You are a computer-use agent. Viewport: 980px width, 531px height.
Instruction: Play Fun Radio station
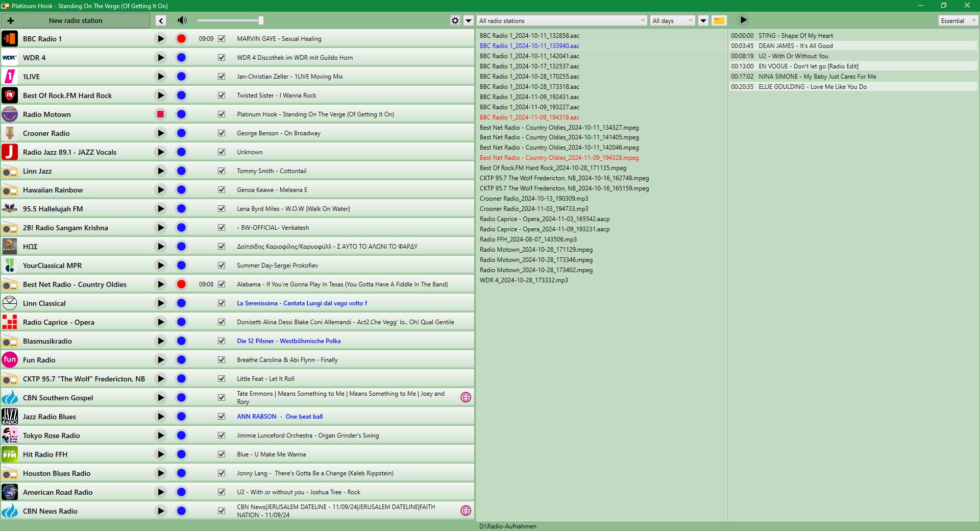point(161,360)
